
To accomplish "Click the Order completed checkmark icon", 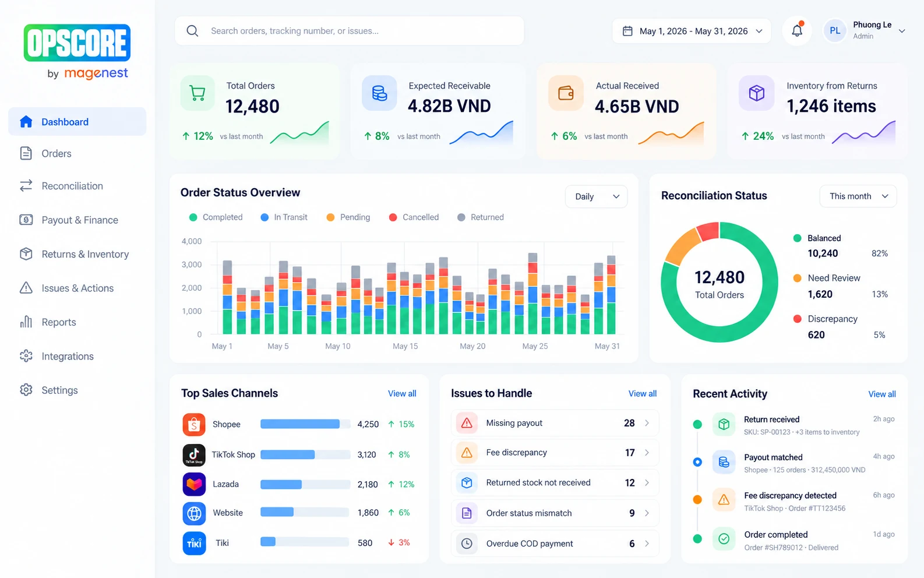I will tap(724, 539).
